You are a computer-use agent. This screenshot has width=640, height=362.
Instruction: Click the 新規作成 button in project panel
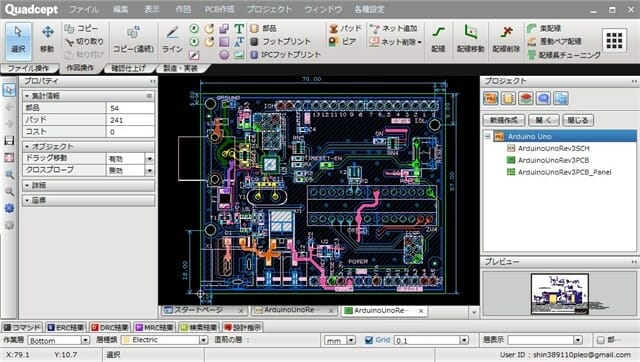pyautogui.click(x=504, y=120)
